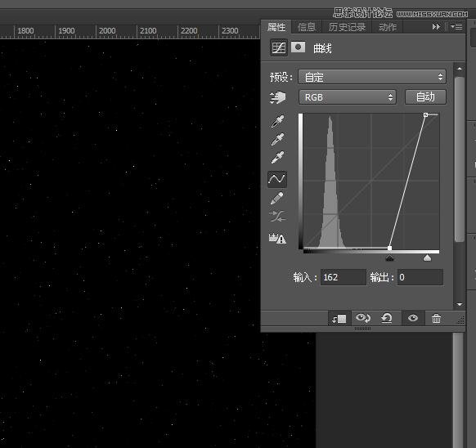Toggle adjustment layer visibility eye

coord(413,318)
